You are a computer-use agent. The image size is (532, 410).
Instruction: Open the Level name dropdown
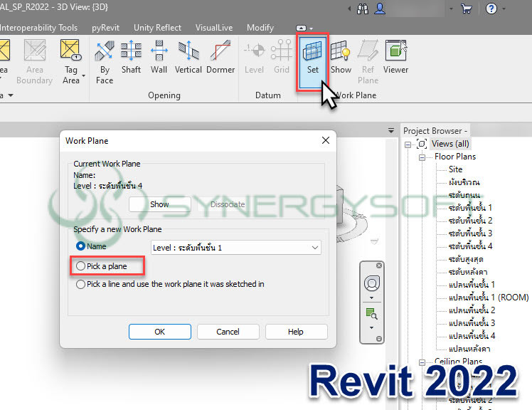click(236, 248)
